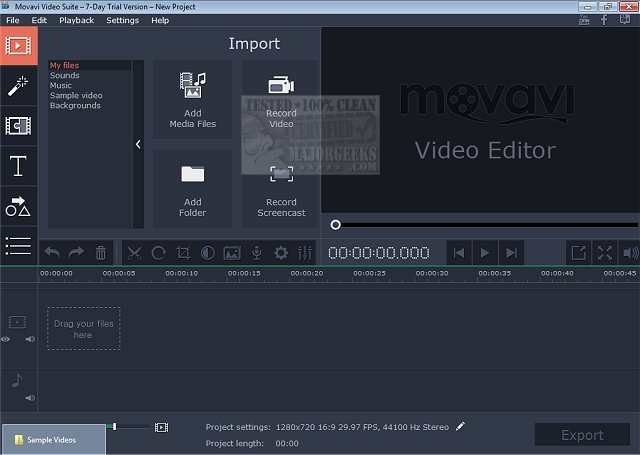Open the Audio equalizer sliders icon
Viewport: 640px width, 455px height.
(x=305, y=253)
